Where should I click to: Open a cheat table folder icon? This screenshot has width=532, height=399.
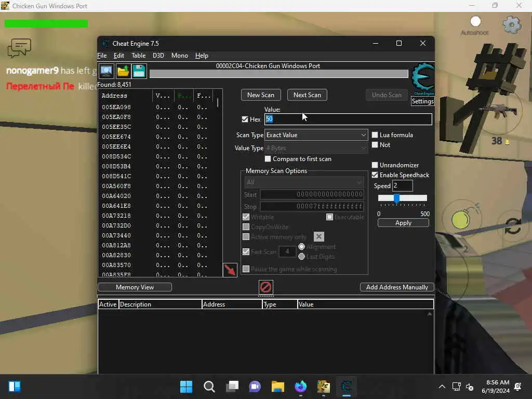click(123, 71)
